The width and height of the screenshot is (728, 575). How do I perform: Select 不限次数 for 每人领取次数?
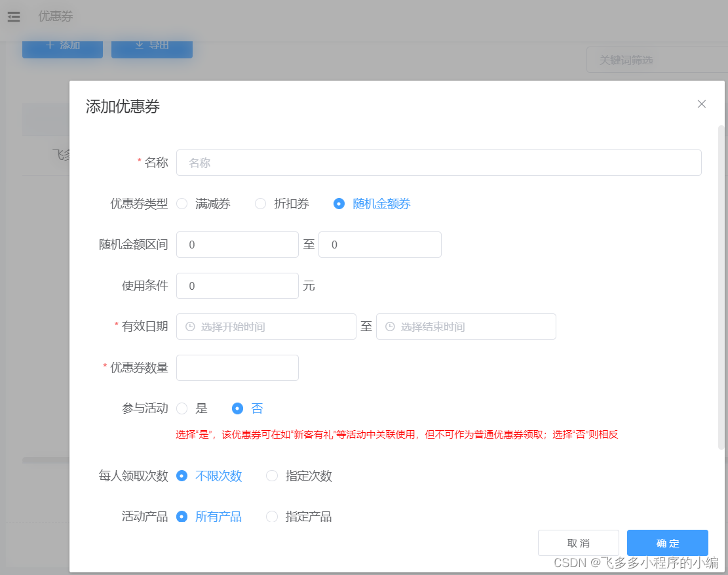(x=182, y=475)
